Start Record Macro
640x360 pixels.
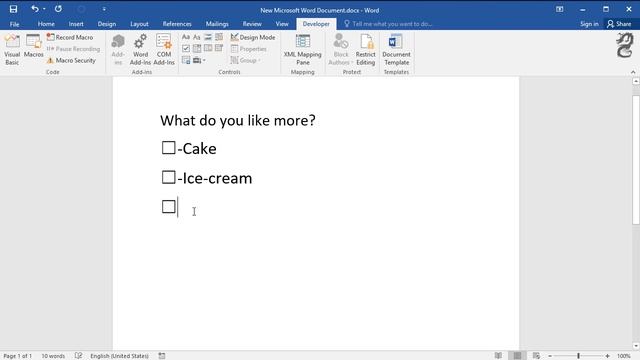pyautogui.click(x=70, y=37)
